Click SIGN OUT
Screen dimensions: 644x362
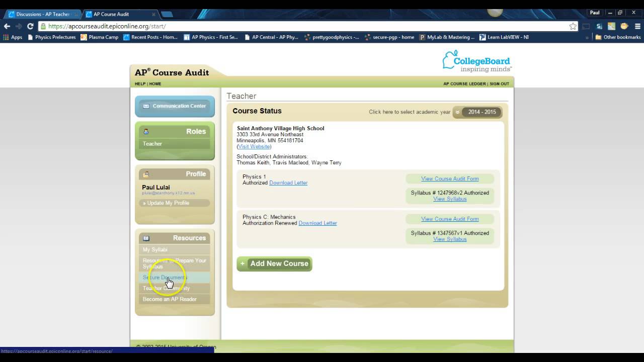pos(499,84)
